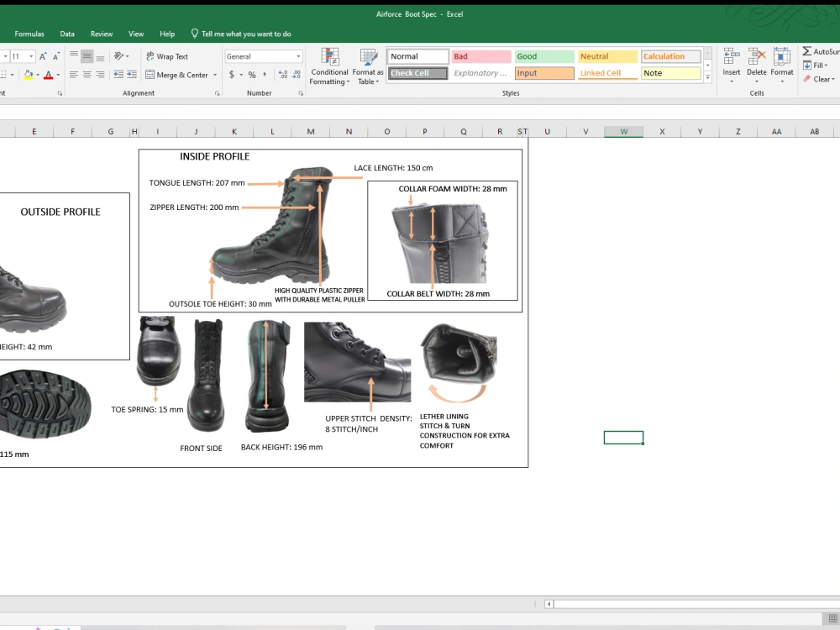Viewport: 840px width, 630px height.
Task: Apply red font color
Action: coord(48,75)
